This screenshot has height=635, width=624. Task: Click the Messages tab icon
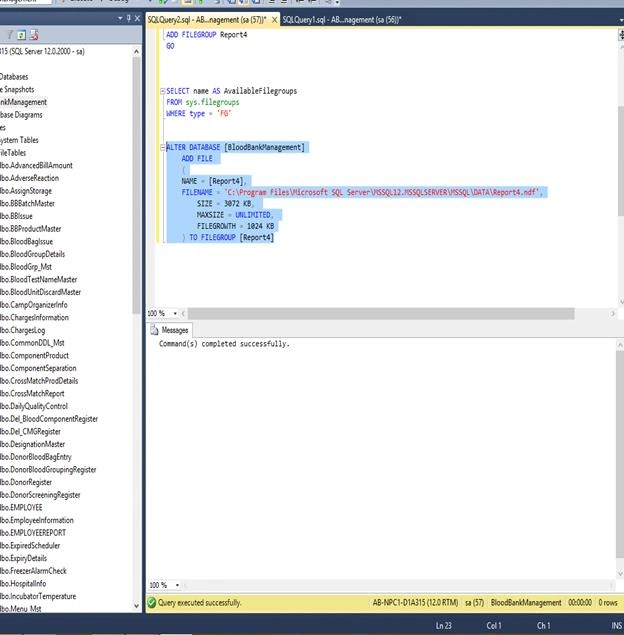pyautogui.click(x=154, y=330)
